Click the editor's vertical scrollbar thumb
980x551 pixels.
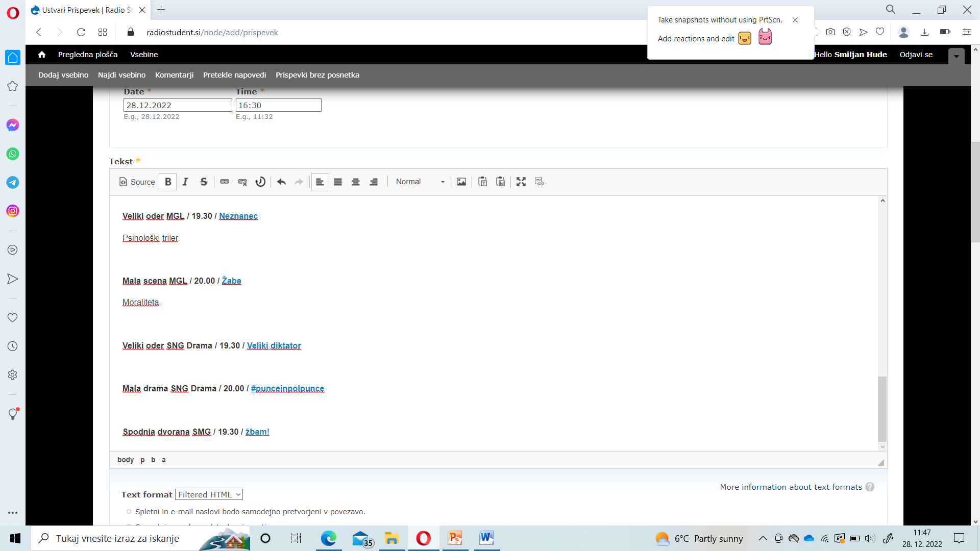tap(882, 409)
